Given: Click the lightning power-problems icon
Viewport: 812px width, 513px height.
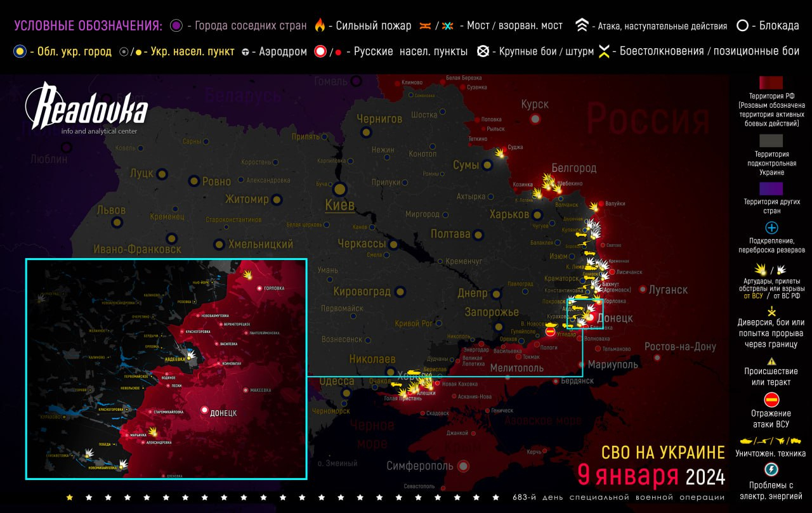Looking at the screenshot, I should tap(771, 469).
